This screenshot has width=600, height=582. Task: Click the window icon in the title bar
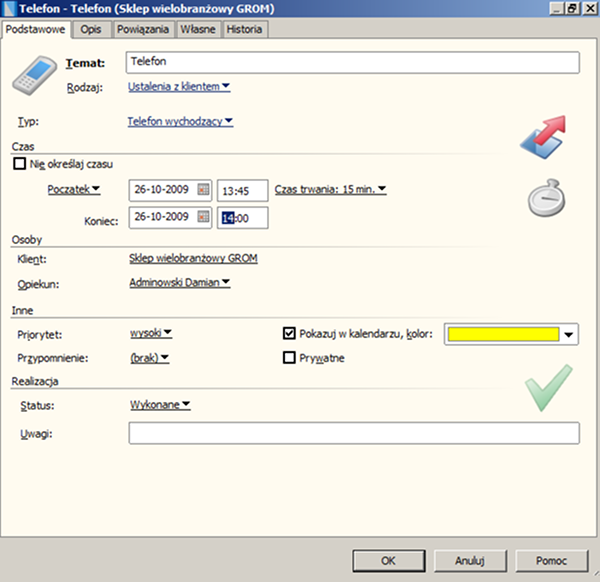coord(10,9)
